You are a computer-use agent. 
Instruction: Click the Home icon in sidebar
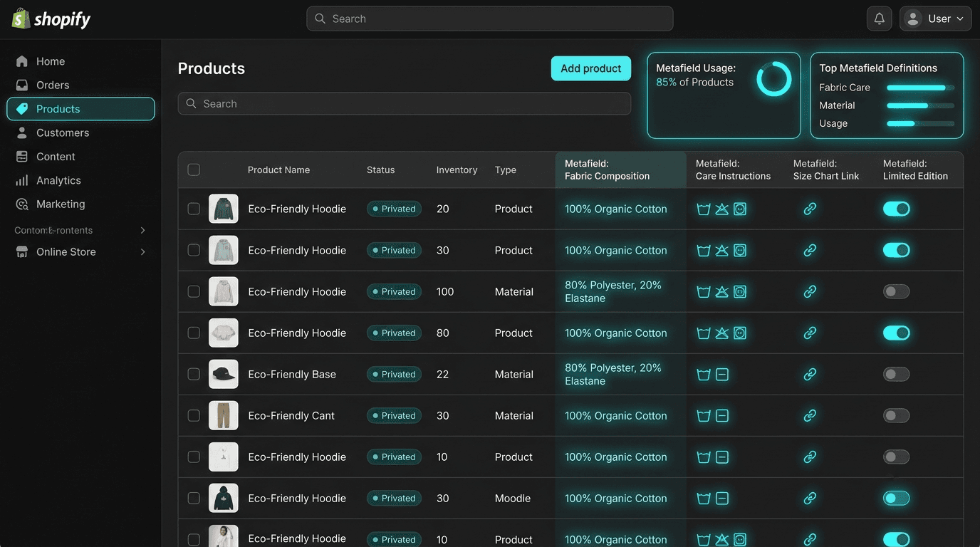pos(22,61)
